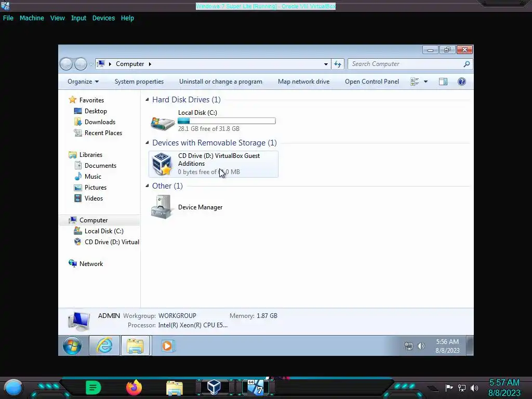Click the Show desktop strip in guest

pos(470,345)
